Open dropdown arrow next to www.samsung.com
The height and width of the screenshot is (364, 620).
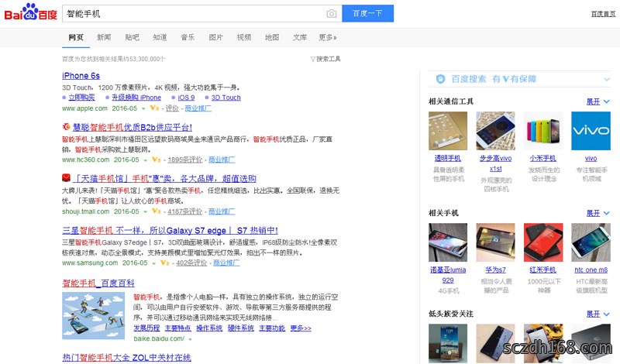pos(153,263)
